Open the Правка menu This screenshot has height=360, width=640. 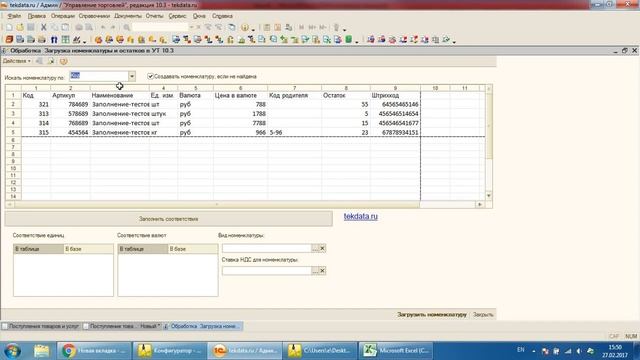click(37, 16)
